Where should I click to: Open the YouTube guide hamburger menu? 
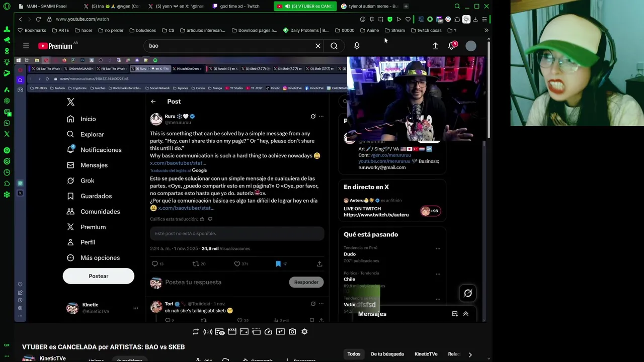click(26, 46)
